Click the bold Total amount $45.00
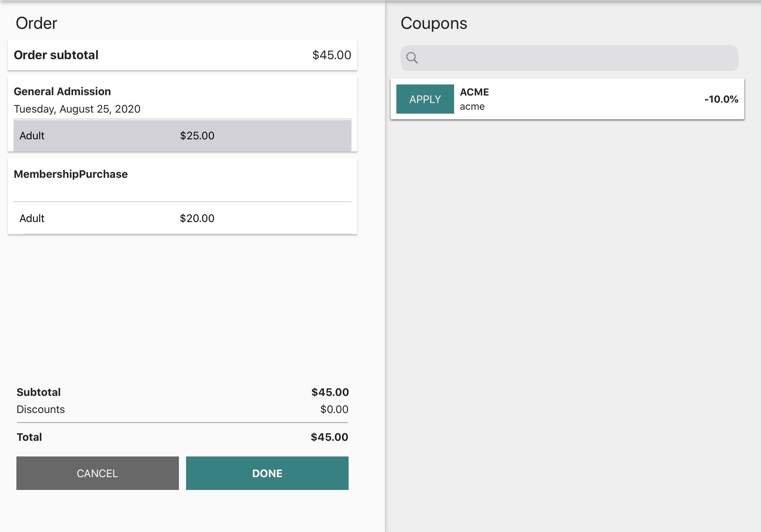The width and height of the screenshot is (761, 532). click(329, 437)
